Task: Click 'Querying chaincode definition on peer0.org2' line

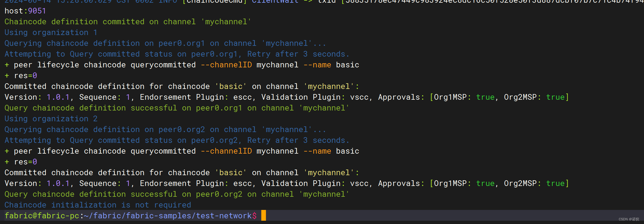Action: (x=165, y=130)
